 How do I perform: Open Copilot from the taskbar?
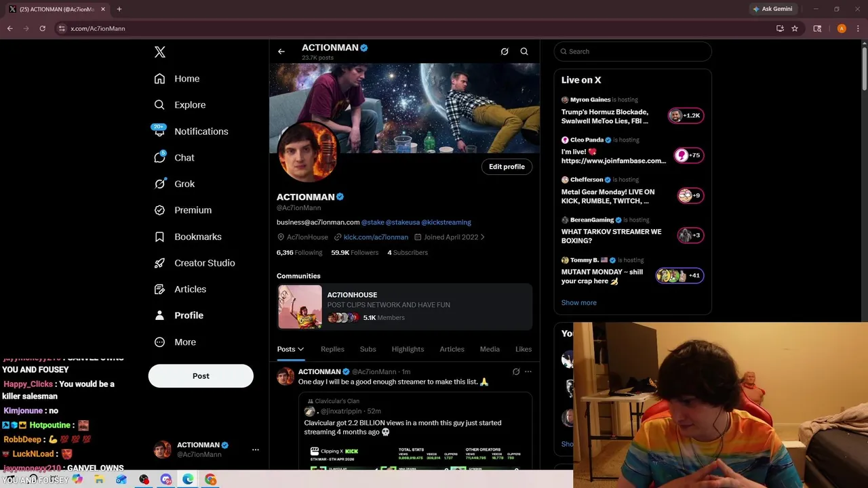point(77,480)
